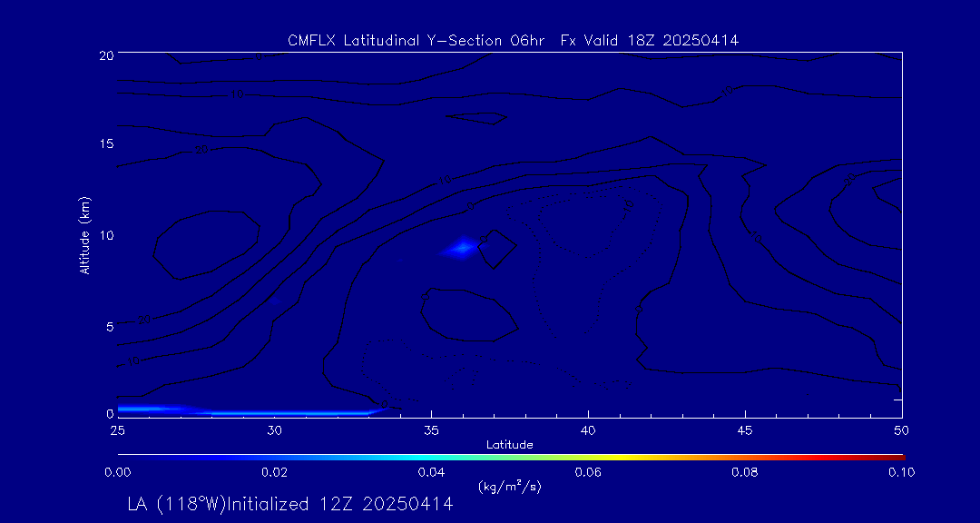Select the "Latitude" x-axis label
This screenshot has width=980, height=523.
click(x=510, y=445)
